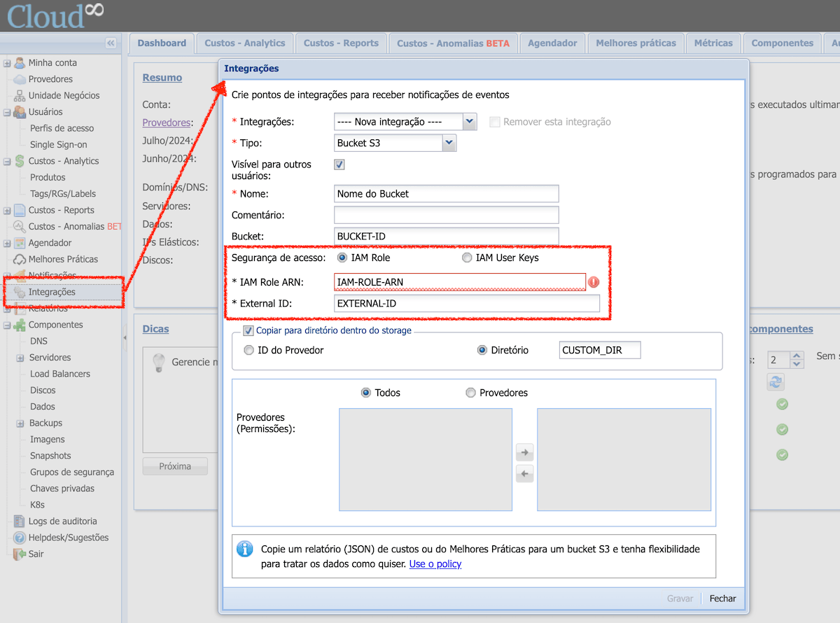Switch to the Dashboard tab
Viewport: 840px width, 623px height.
point(162,43)
